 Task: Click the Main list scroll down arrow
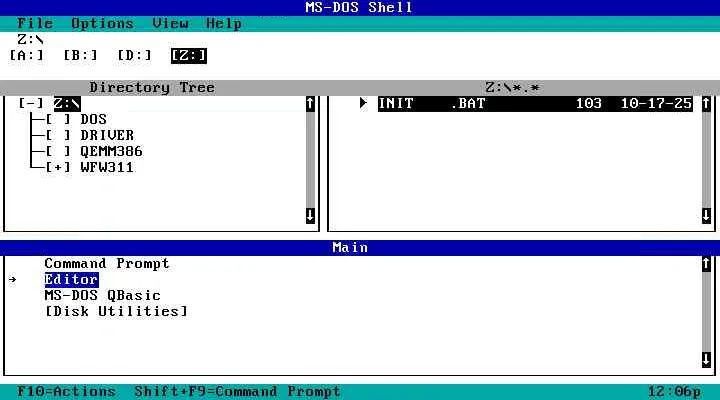pos(706,360)
